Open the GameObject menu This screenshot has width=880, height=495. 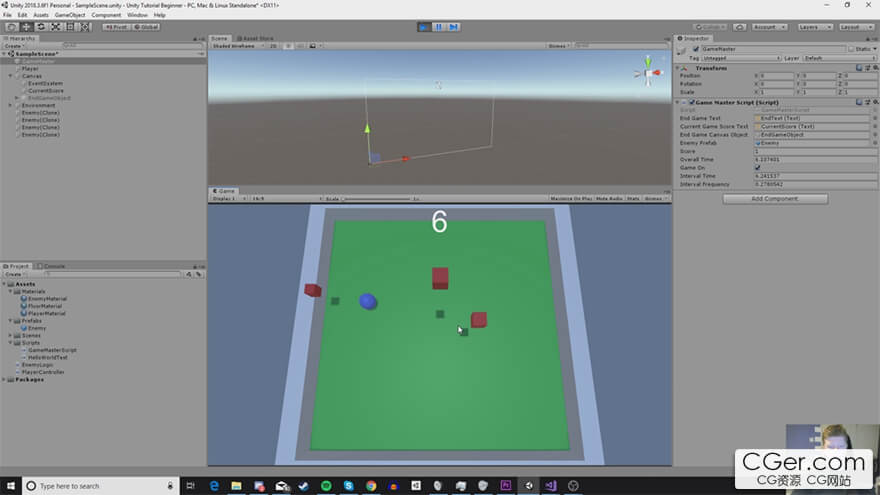tap(69, 15)
